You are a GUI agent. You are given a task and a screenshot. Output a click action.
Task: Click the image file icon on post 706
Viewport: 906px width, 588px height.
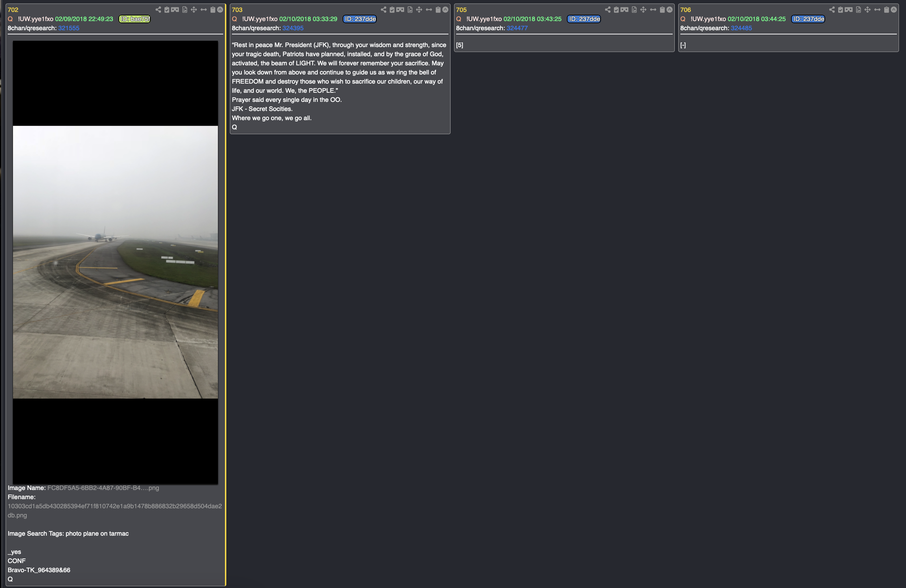(x=859, y=9)
